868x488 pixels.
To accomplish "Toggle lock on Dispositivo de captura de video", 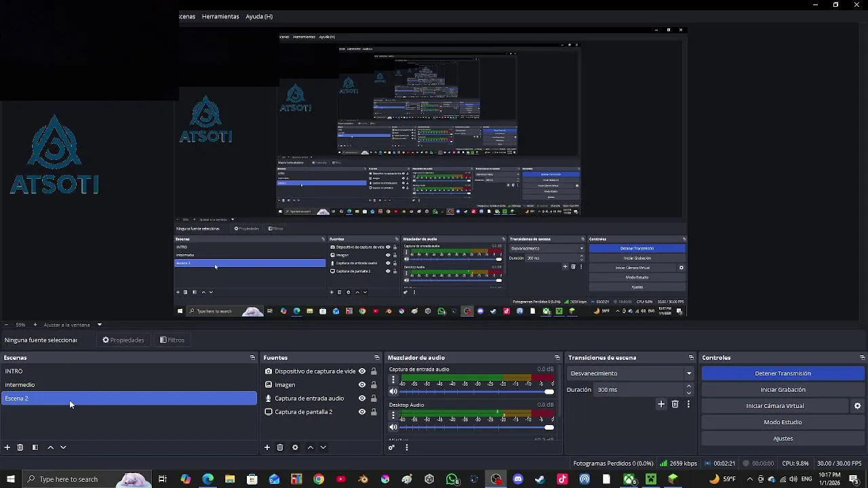I will (374, 371).
